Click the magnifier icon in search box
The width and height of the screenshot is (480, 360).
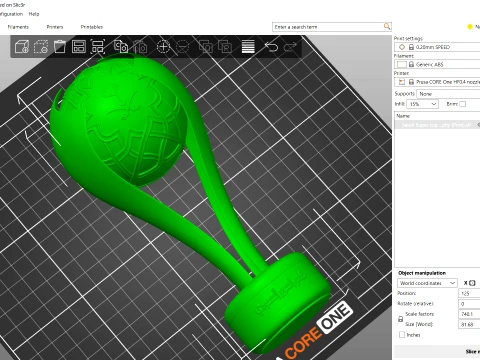(387, 26)
